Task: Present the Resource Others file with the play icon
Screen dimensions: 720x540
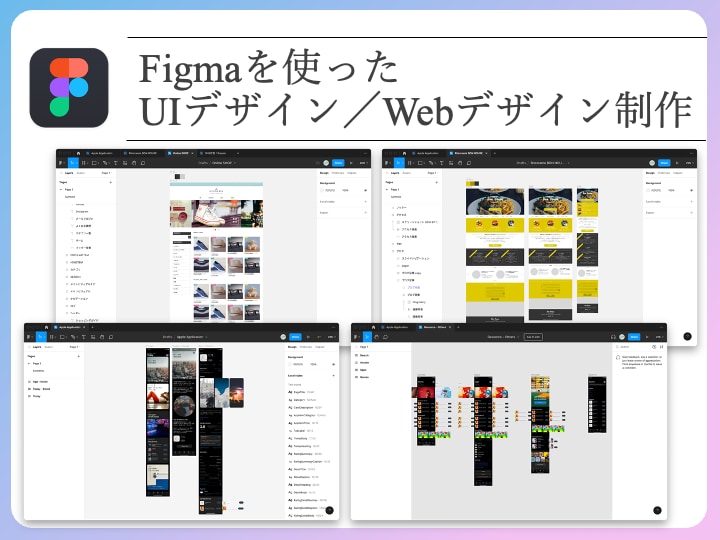Action: (647, 337)
